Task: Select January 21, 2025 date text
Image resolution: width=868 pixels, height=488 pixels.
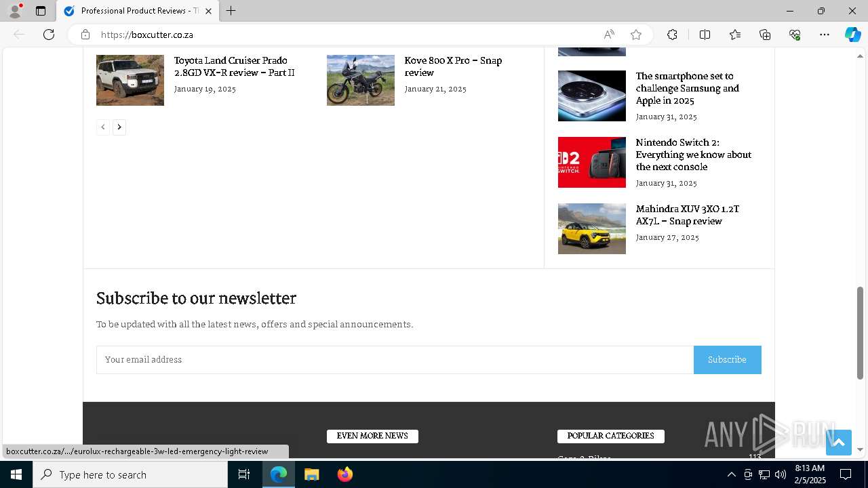Action: coord(435,89)
